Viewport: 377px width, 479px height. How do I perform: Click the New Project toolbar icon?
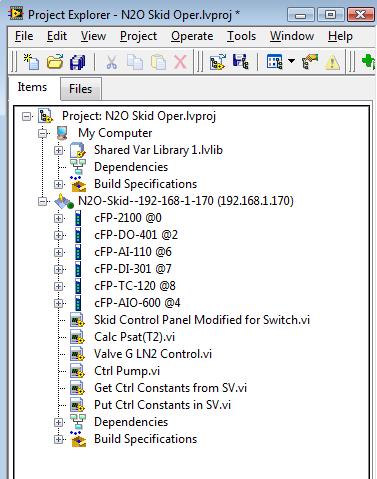click(31, 62)
